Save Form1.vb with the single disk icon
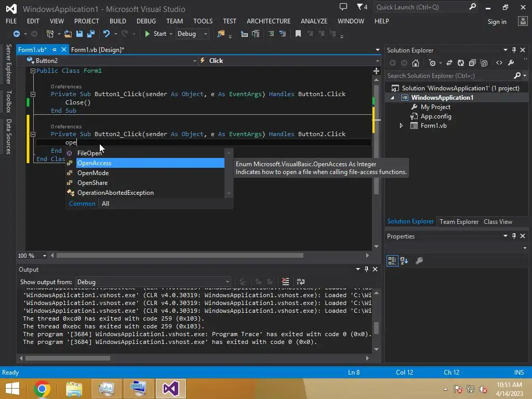This screenshot has height=399, width=532. click(79, 34)
